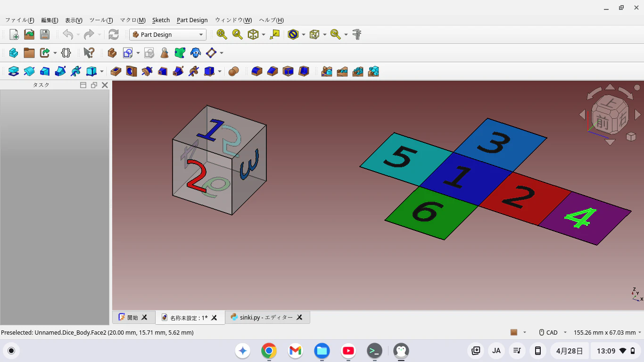Expand the standard views dropdown arrow
Screen dimensions: 644x362
(264, 34)
